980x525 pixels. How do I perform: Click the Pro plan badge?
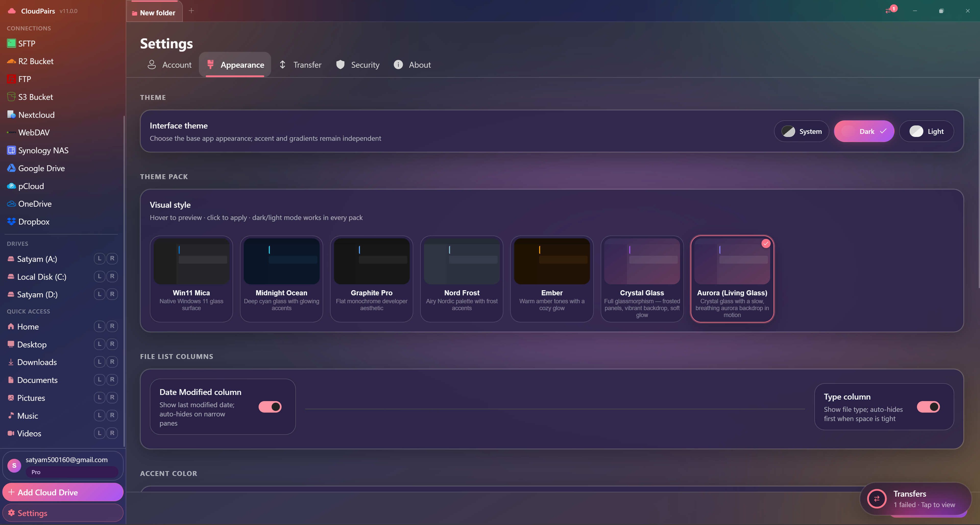[x=72, y=472]
